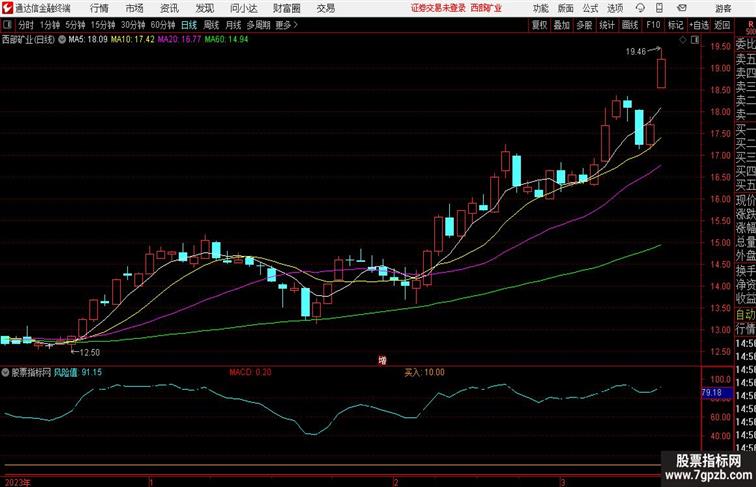Image resolution: width=756 pixels, height=487 pixels.
Task: Open the 发现 menu
Action: (x=204, y=8)
